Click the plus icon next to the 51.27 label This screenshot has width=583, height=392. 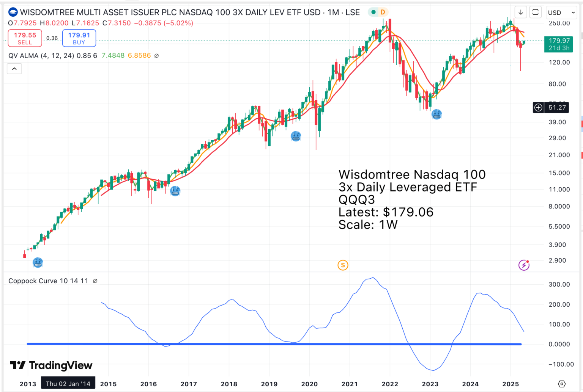pos(538,107)
